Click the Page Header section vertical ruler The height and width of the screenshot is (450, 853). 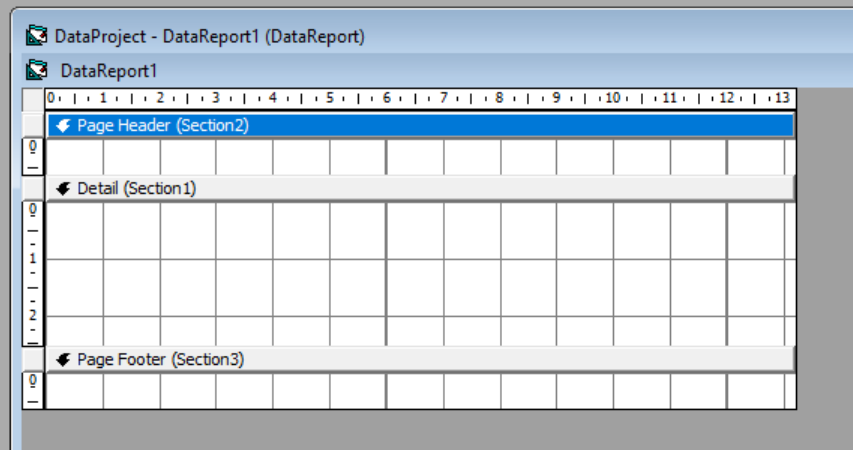click(33, 157)
